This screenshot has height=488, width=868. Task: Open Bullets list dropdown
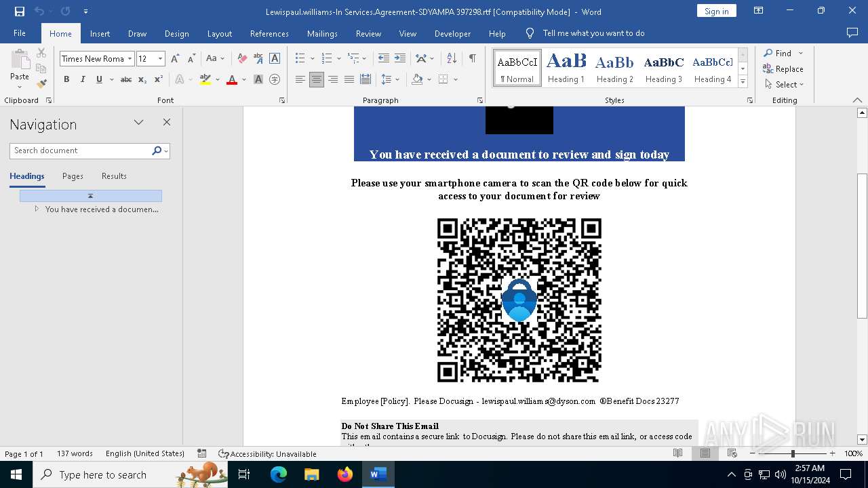coord(312,59)
